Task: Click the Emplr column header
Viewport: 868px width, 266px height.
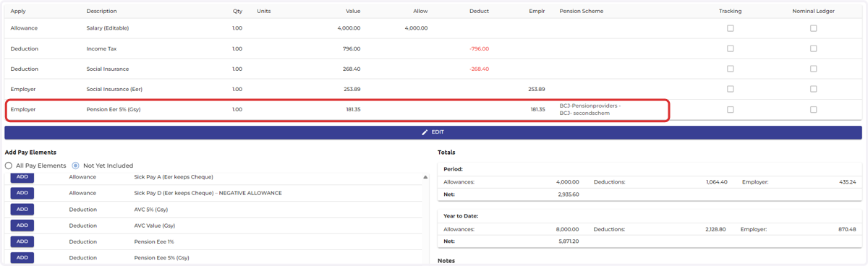Action: coord(537,12)
